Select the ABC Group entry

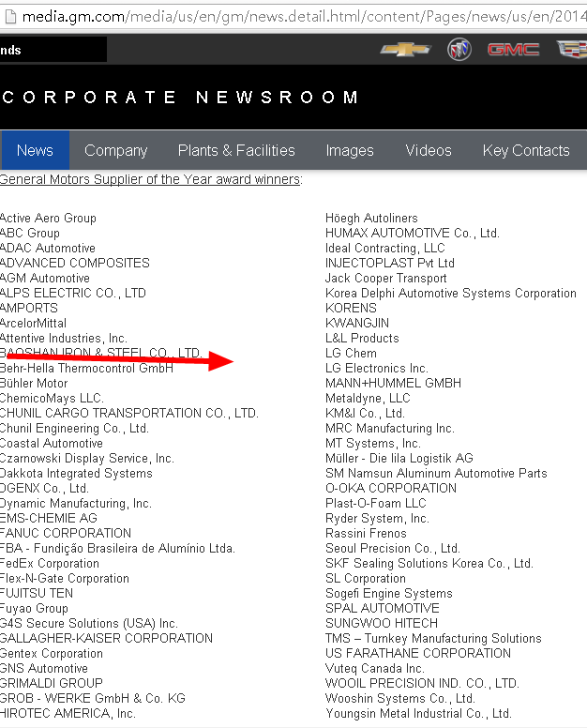coord(30,233)
